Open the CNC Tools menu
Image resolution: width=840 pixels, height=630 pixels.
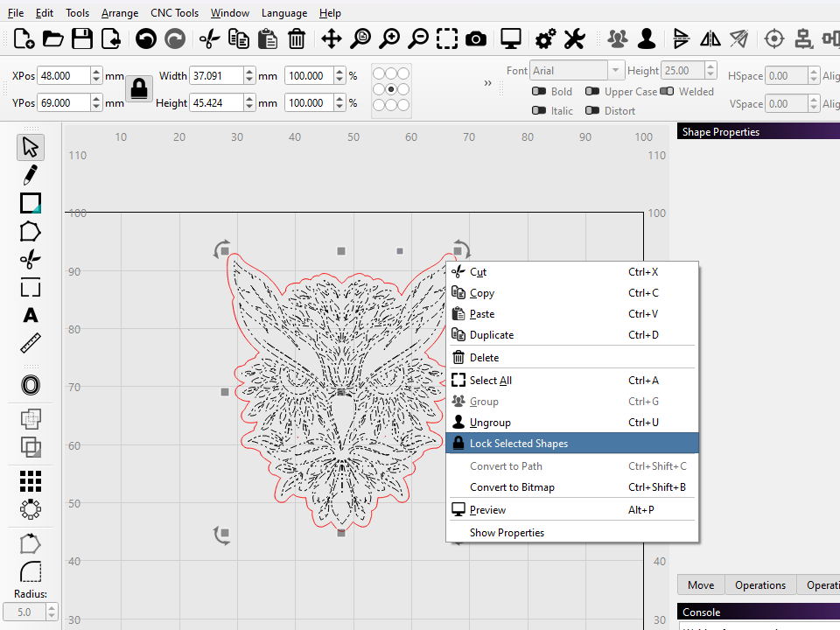174,13
